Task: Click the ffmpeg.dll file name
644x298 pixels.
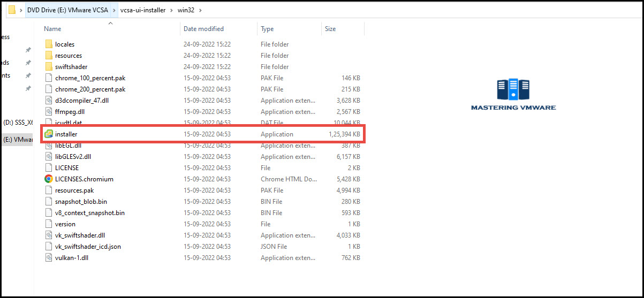Action: [70, 112]
